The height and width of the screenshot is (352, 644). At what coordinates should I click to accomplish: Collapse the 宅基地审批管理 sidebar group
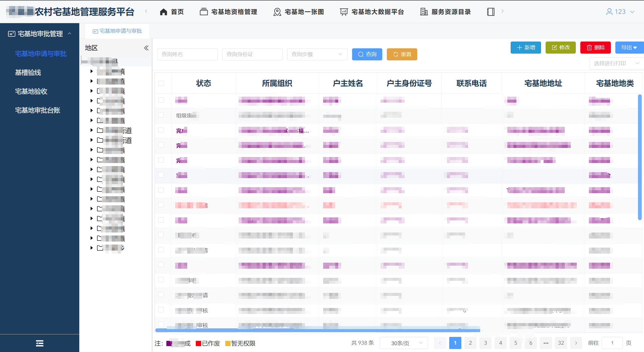click(x=70, y=33)
